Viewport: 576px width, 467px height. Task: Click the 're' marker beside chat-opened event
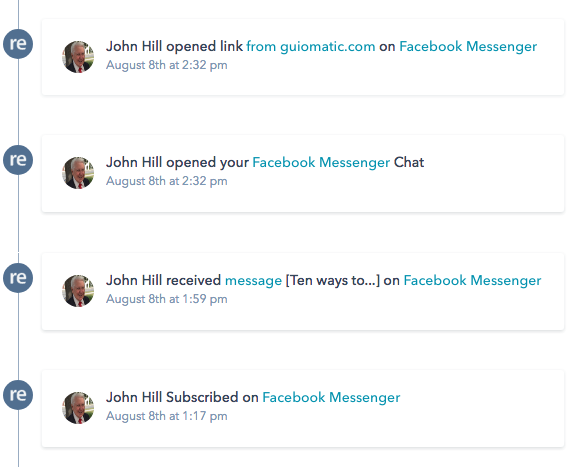pos(18,160)
